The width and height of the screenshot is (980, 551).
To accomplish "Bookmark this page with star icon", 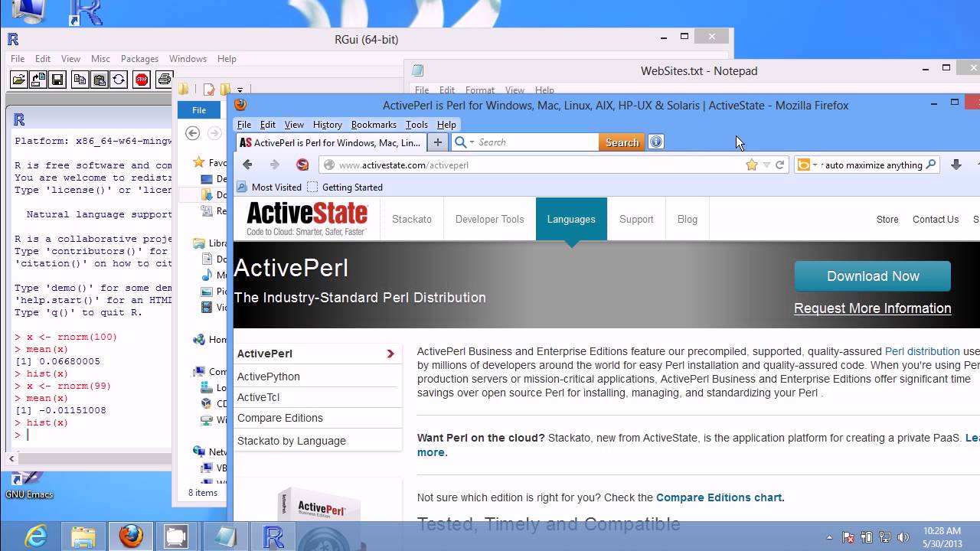I will click(752, 165).
